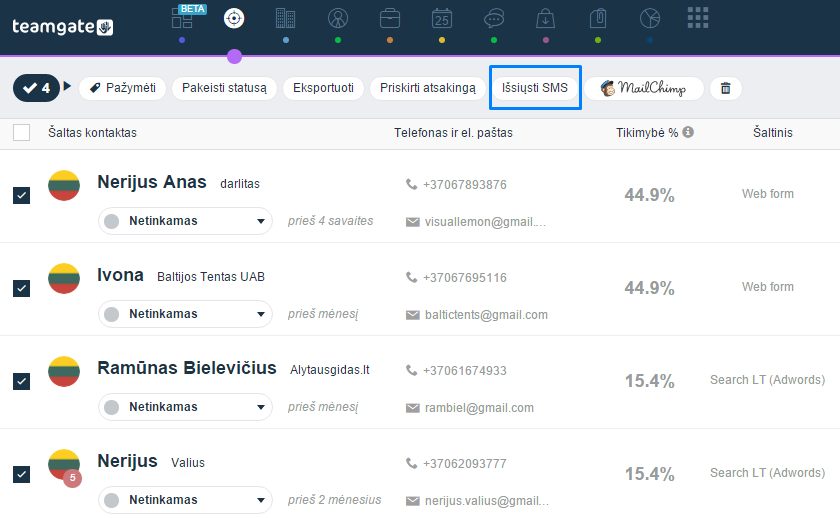The width and height of the screenshot is (840, 518).
Task: Open the products shopping bag icon
Action: pos(545,18)
